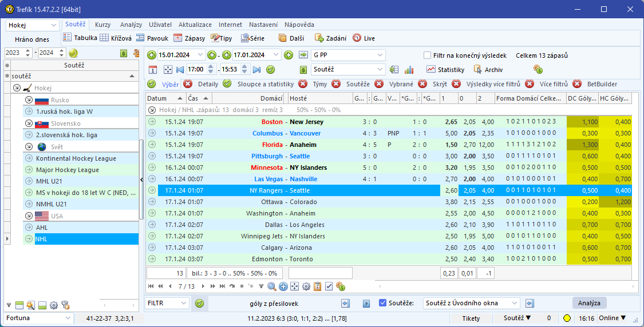644x327 pixels.
Task: Open the Soutěž z Úvodního okna dropdown
Action: point(515,303)
